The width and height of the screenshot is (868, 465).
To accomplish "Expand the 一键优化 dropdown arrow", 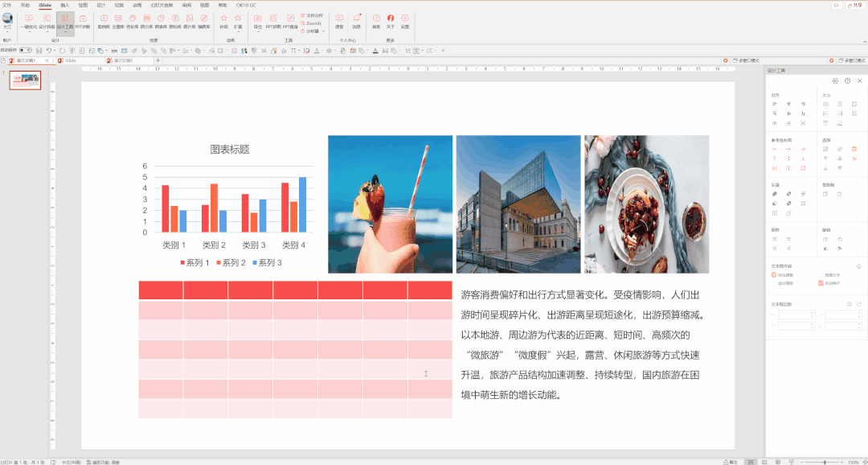I will (x=29, y=31).
